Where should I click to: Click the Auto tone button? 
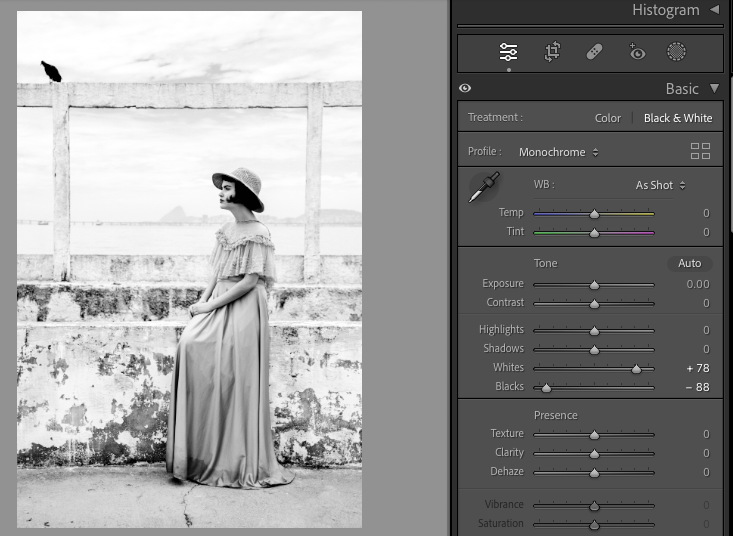point(689,263)
